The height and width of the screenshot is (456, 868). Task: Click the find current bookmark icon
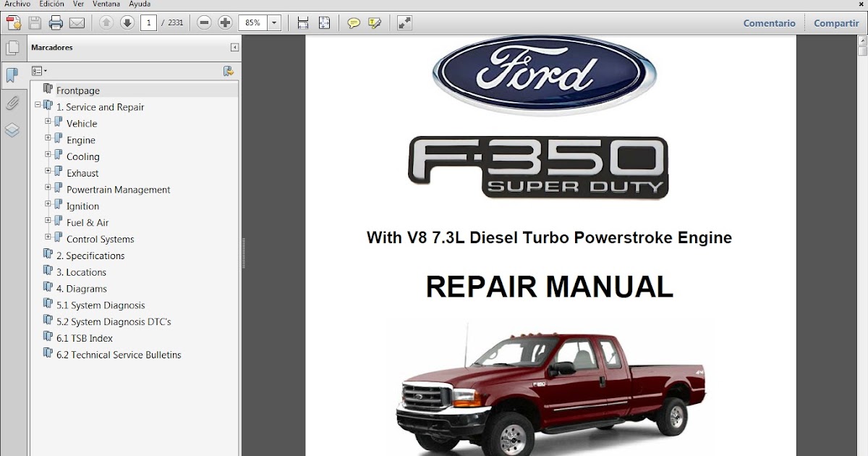[x=229, y=71]
